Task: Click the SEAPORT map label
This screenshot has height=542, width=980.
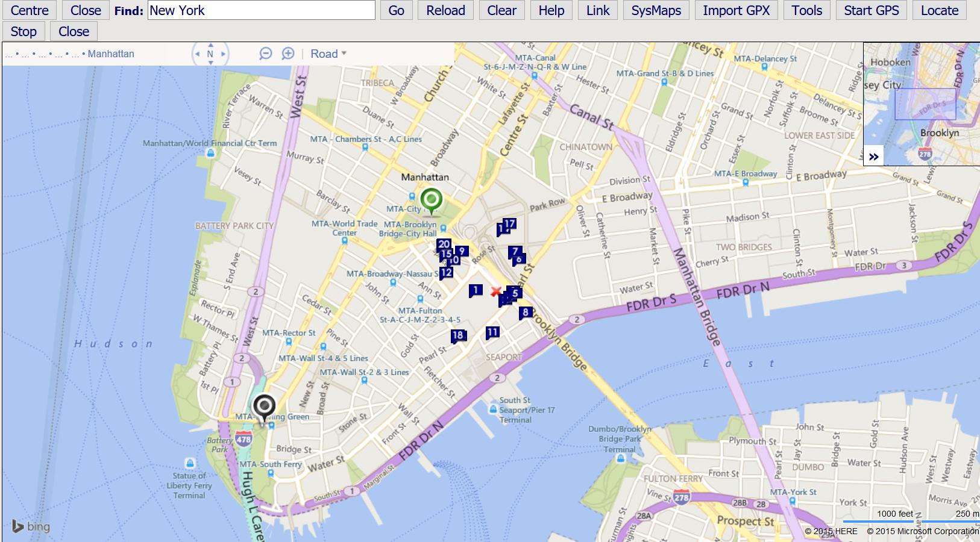Action: [504, 357]
